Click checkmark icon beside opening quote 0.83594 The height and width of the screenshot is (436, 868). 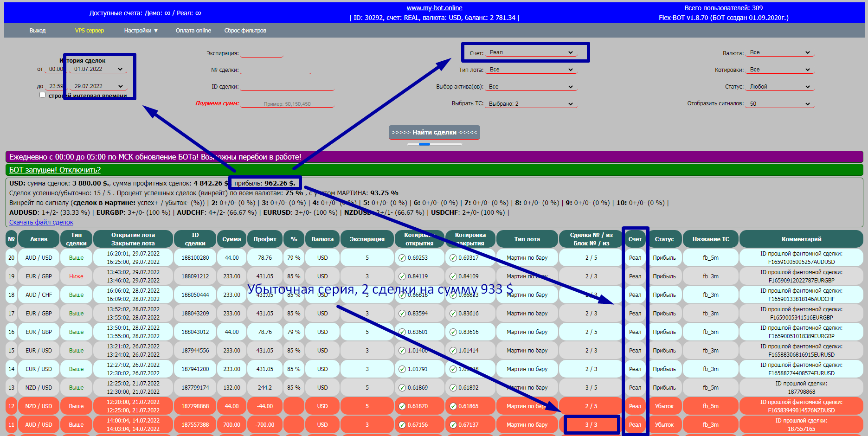tap(402, 314)
